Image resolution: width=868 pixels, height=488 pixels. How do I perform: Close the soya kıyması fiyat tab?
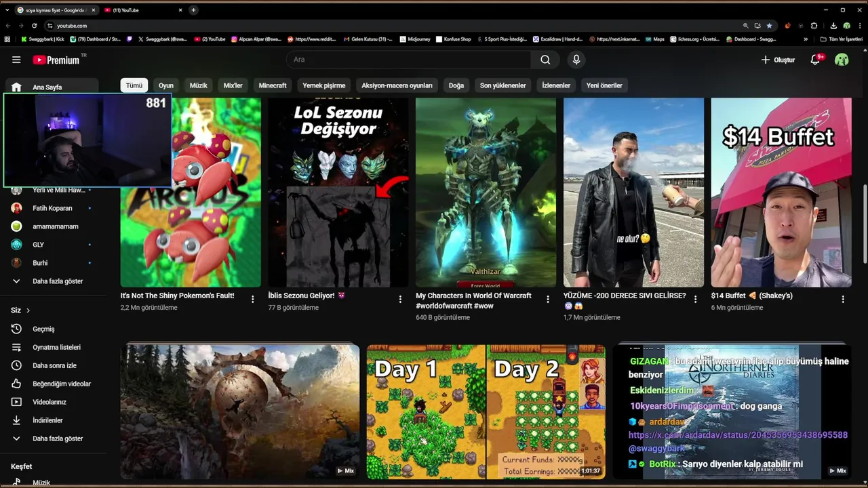[92, 10]
